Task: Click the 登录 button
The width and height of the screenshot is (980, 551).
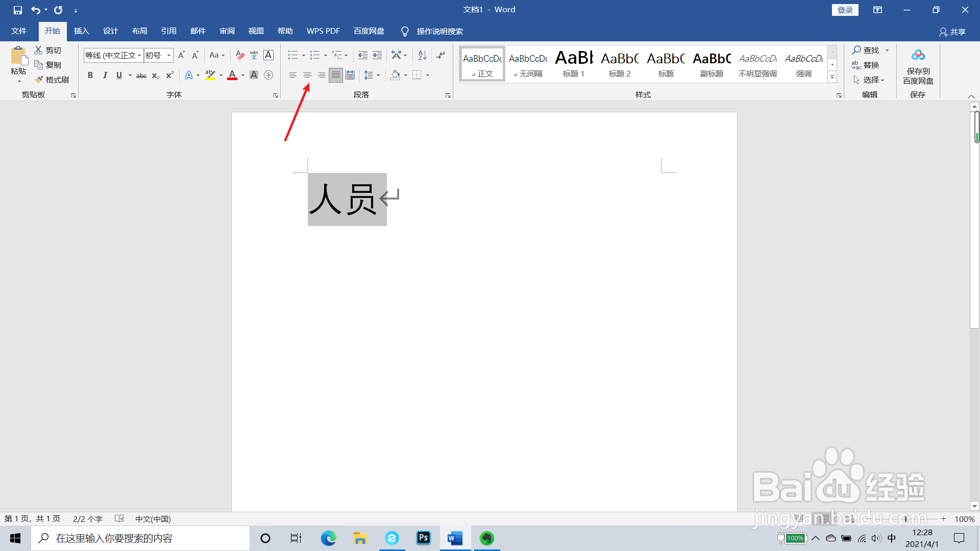Action: tap(845, 9)
